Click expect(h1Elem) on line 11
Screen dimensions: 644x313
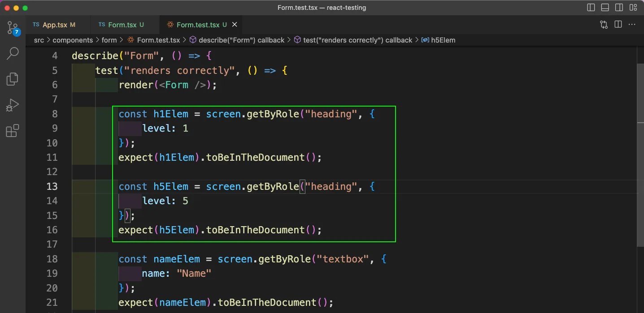159,157
